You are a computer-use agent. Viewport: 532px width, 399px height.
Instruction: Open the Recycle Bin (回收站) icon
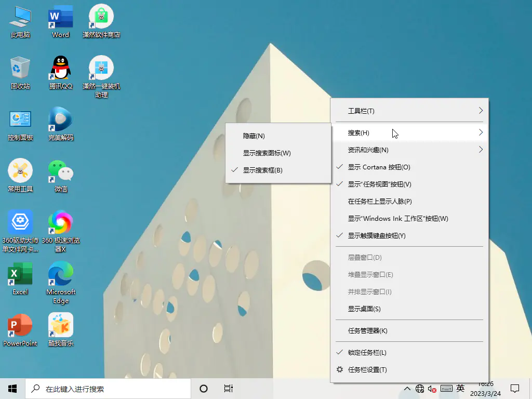click(x=20, y=68)
